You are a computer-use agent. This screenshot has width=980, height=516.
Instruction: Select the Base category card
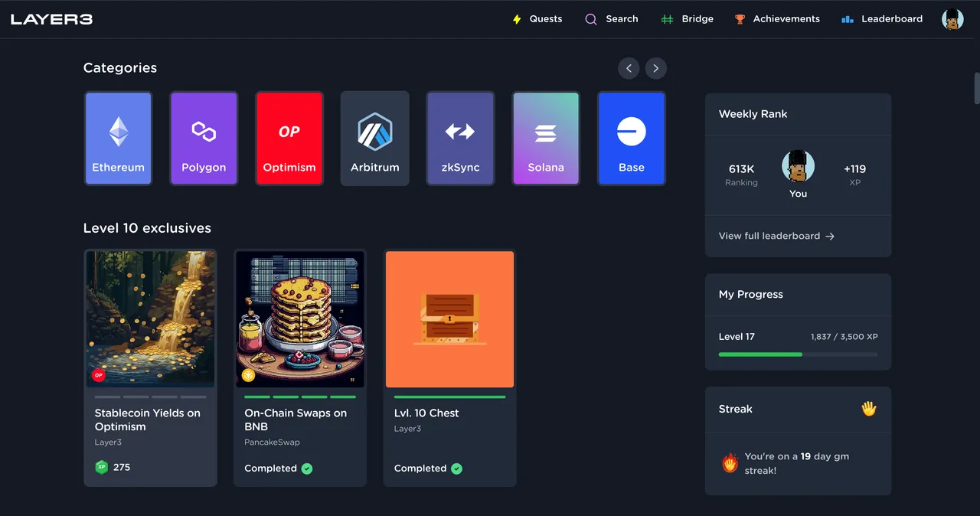coord(632,139)
